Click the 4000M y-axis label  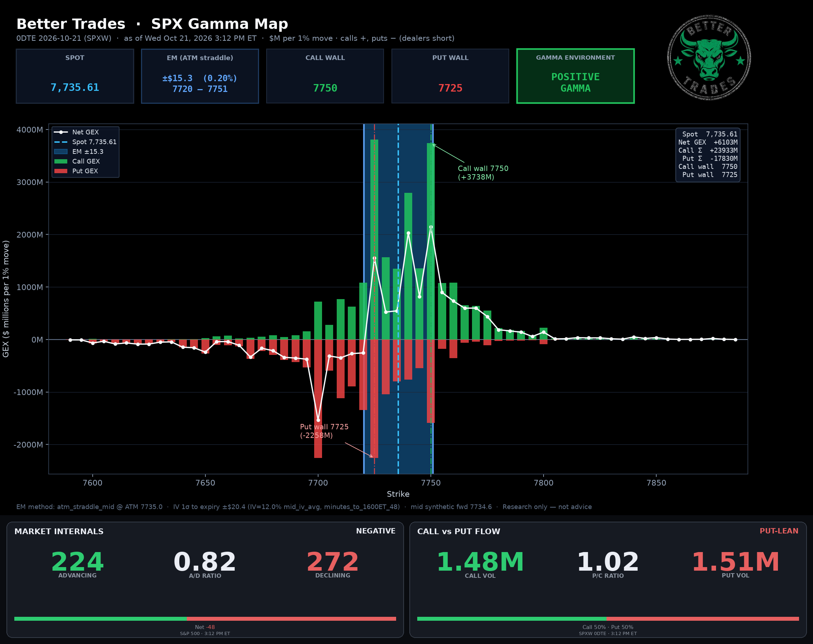(x=29, y=130)
